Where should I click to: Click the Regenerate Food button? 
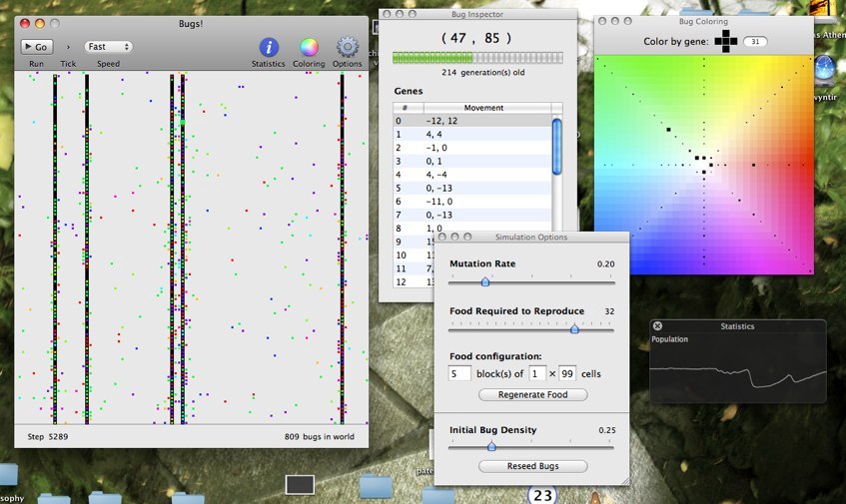(532, 394)
